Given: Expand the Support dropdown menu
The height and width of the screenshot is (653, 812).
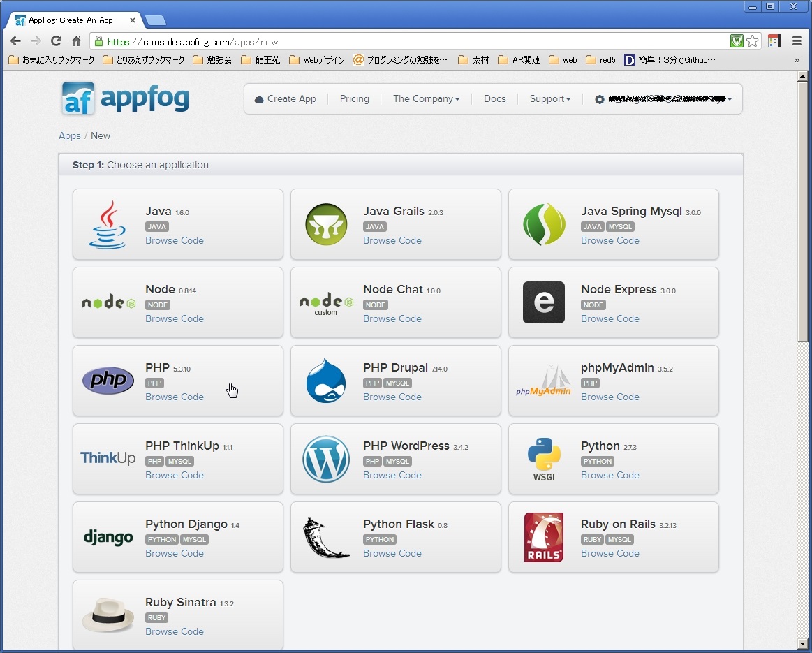Looking at the screenshot, I should pyautogui.click(x=550, y=98).
